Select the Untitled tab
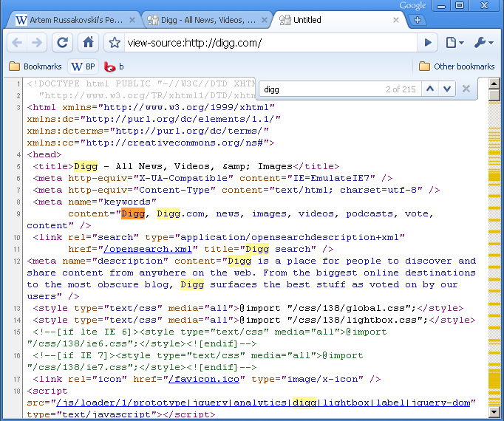 [336, 20]
